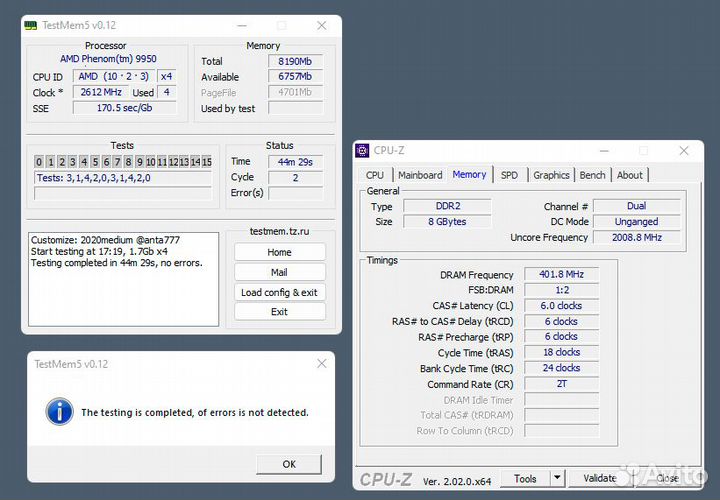Click the SSE speed 170.5 sec/Gb

point(124,108)
